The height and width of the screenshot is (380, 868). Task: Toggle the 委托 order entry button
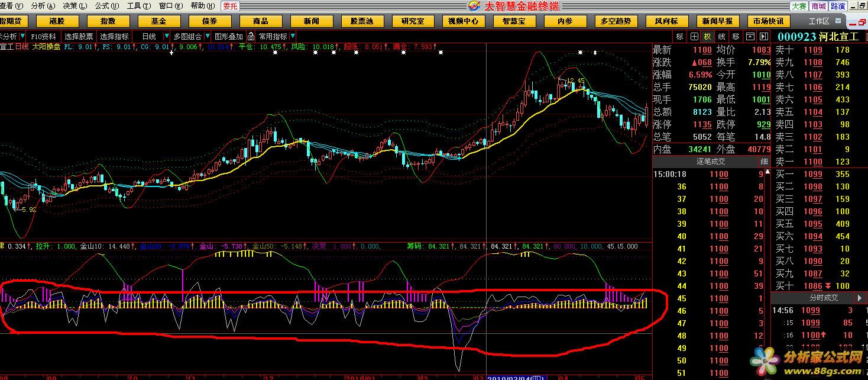pos(230,6)
